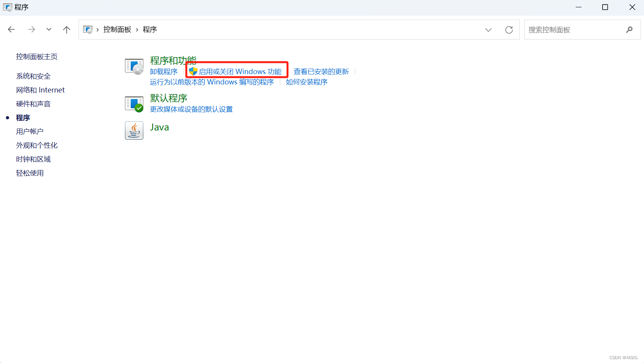Select 程序 in the breadcrumb path
This screenshot has height=363, width=644.
point(150,30)
